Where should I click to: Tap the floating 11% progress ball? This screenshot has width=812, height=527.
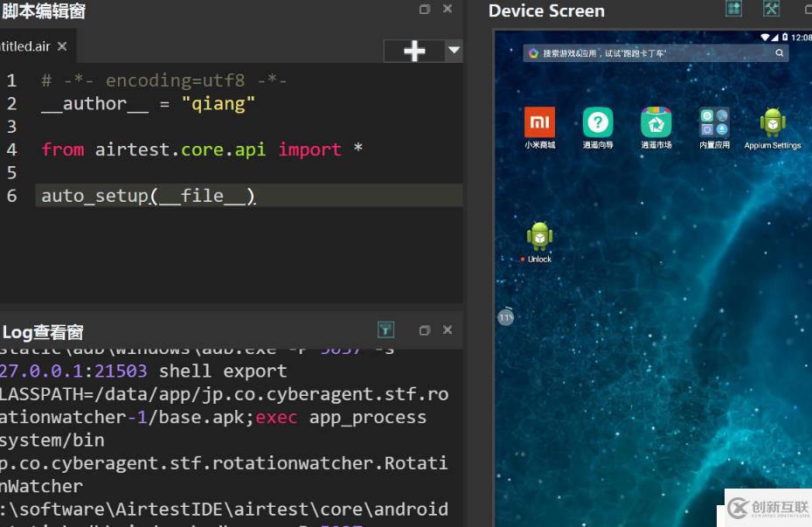tap(506, 317)
